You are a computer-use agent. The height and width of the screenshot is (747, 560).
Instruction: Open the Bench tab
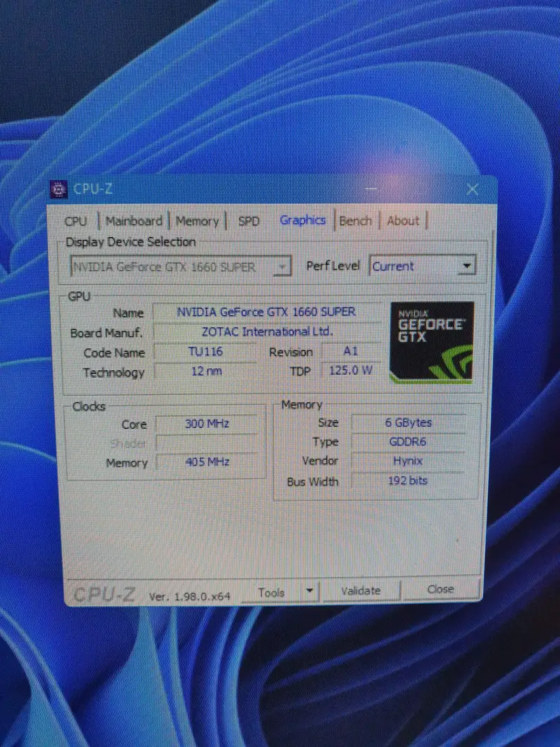coord(355,221)
